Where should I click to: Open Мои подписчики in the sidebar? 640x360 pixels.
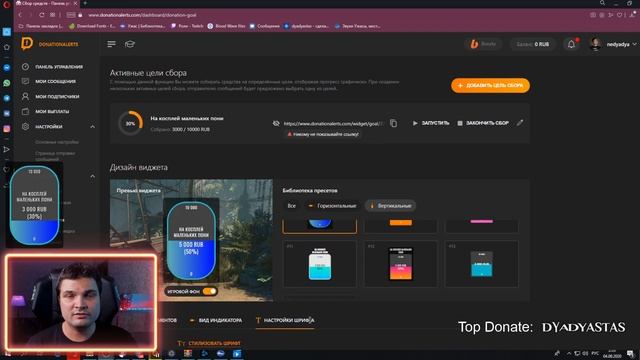point(57,96)
